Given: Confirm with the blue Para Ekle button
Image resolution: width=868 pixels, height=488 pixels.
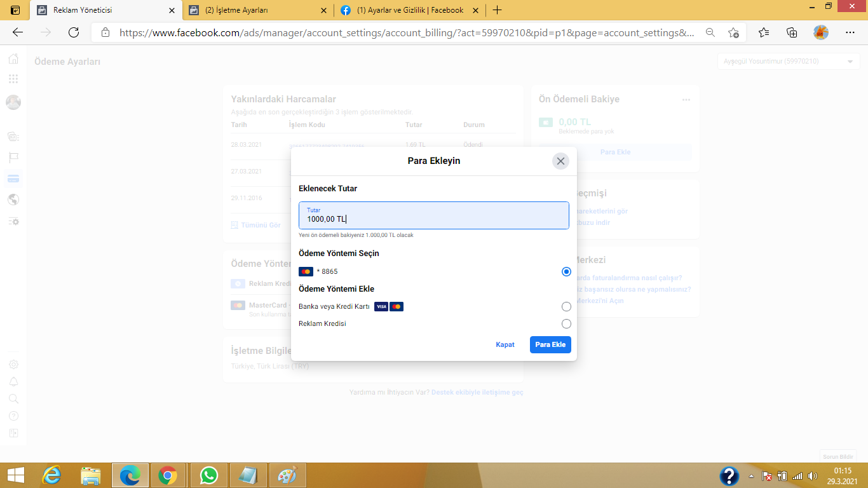Looking at the screenshot, I should click(x=550, y=344).
